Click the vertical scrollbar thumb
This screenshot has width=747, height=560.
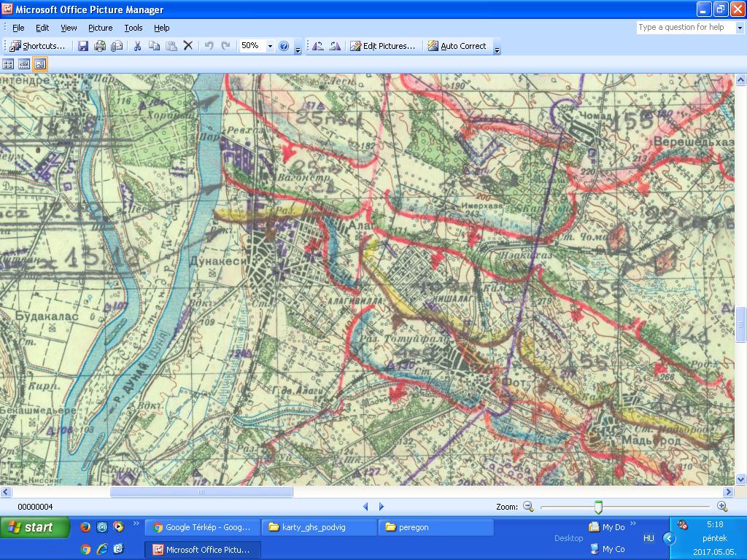pos(741,324)
